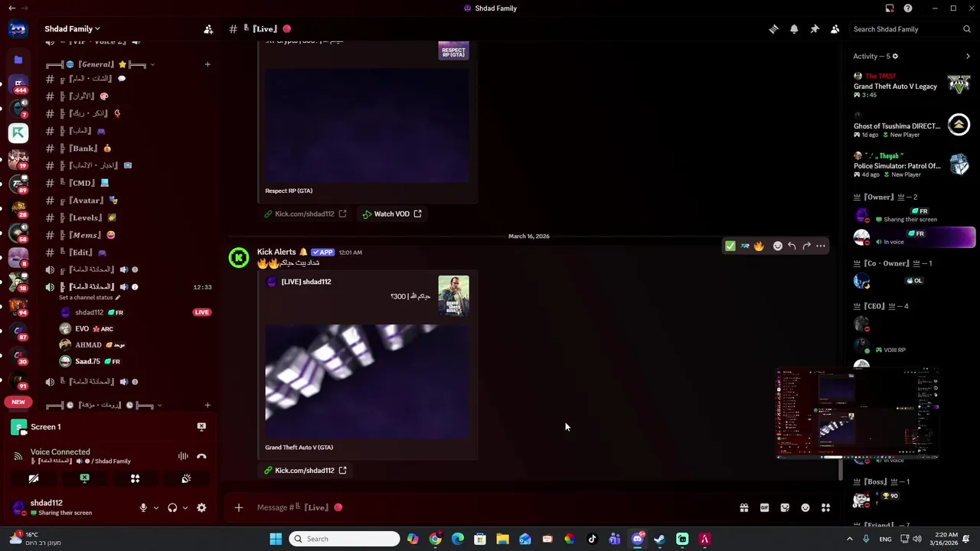Turn on camera in voice panel

pyautogui.click(x=34, y=479)
